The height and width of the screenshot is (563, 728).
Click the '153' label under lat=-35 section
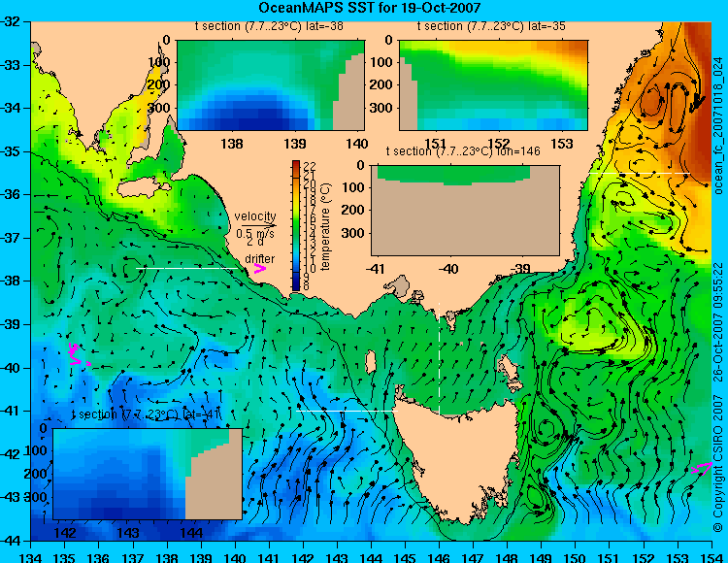click(x=562, y=144)
